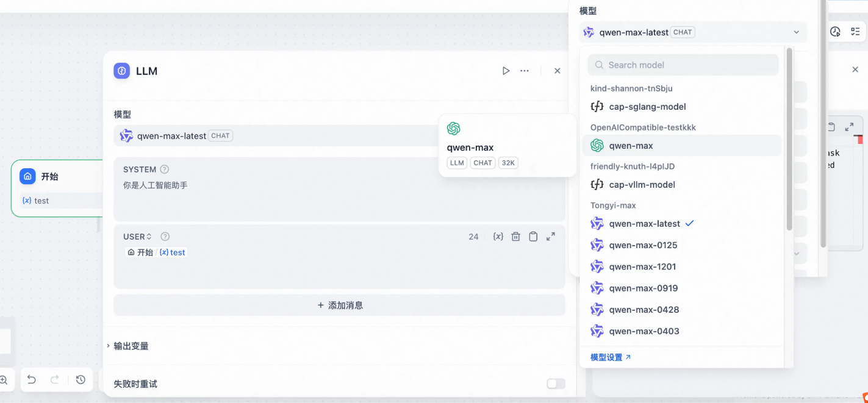Select cap-vllm-model from the list
This screenshot has height=403, width=868.
[x=681, y=185]
